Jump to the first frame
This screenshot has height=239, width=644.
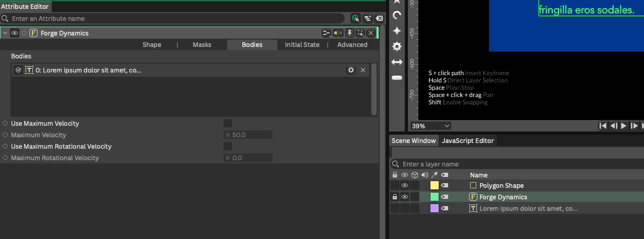click(x=603, y=126)
